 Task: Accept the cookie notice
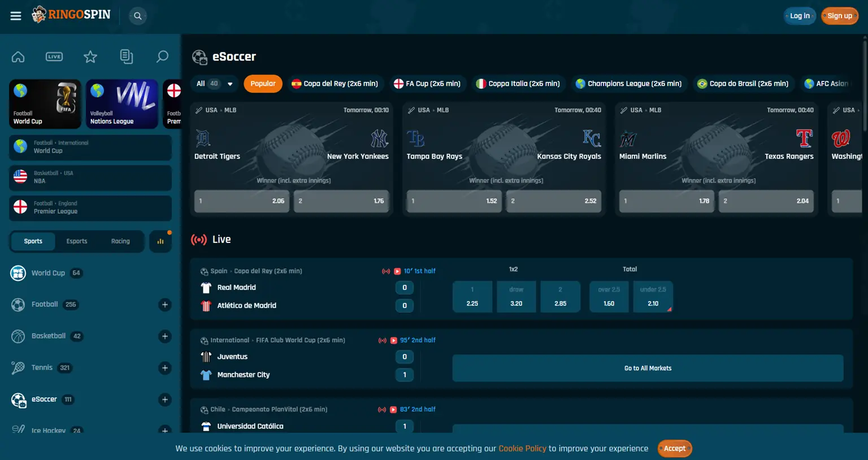(675, 449)
